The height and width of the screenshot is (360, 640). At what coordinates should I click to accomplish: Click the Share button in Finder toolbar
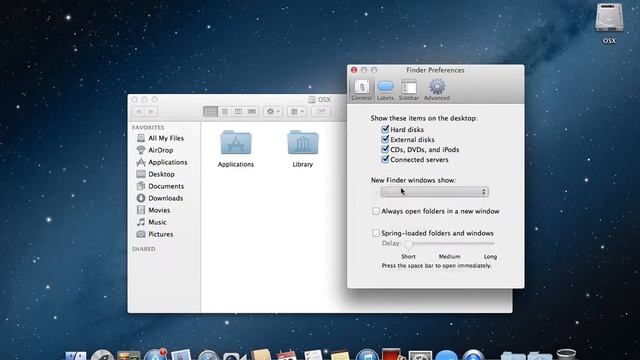click(x=321, y=111)
